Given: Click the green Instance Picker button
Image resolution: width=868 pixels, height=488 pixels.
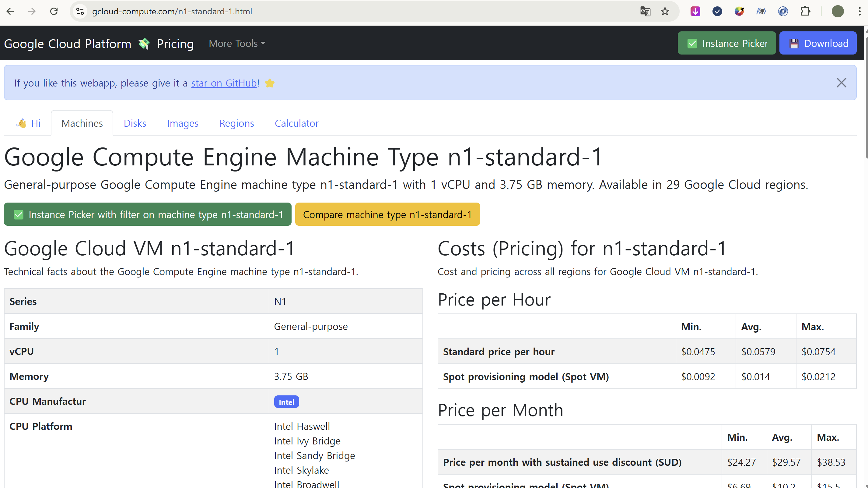Looking at the screenshot, I should coord(726,43).
